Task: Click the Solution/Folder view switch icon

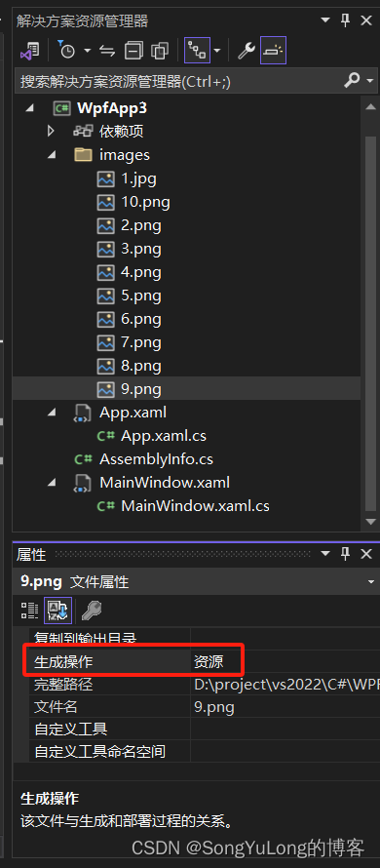Action: click(30, 51)
